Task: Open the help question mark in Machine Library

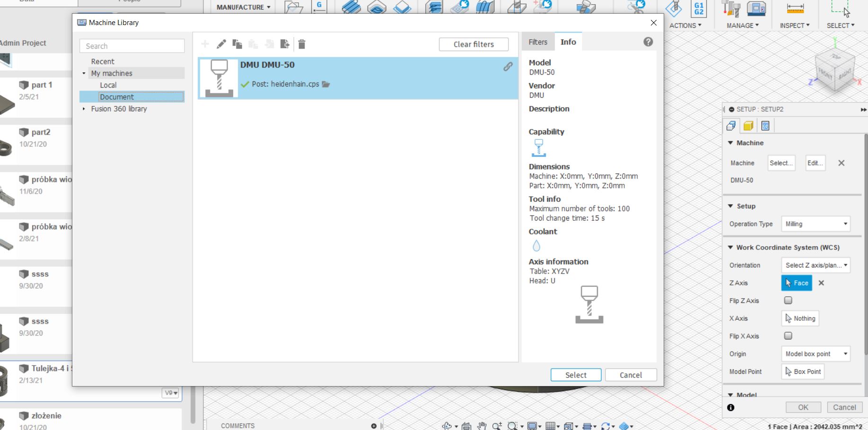Action: coord(648,42)
